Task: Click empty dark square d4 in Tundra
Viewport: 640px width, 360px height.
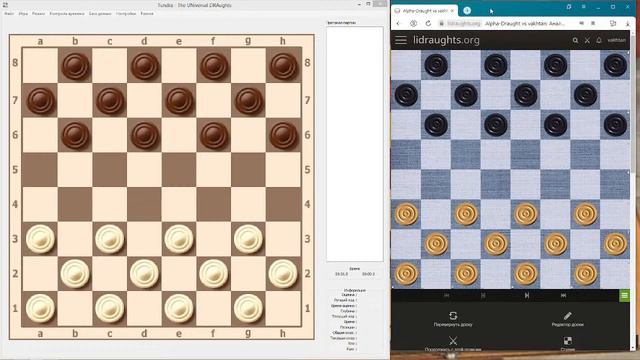Action: 144,204
